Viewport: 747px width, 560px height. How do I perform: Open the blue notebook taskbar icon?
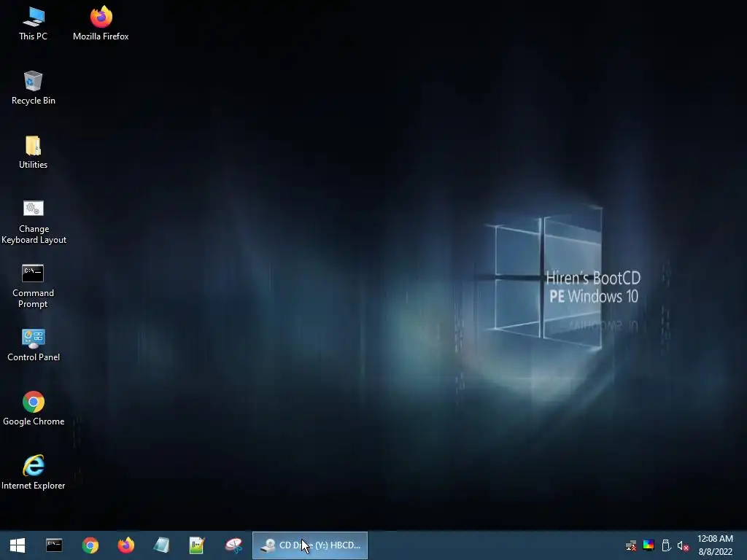click(161, 545)
